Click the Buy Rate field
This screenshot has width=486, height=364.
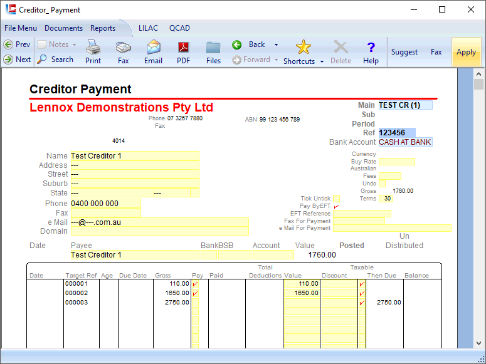click(397, 162)
